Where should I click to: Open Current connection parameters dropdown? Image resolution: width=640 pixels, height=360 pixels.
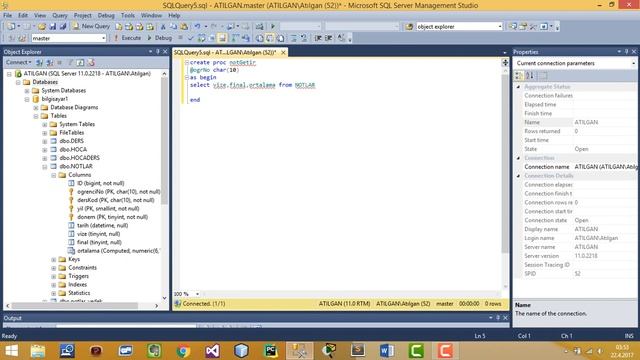point(633,63)
